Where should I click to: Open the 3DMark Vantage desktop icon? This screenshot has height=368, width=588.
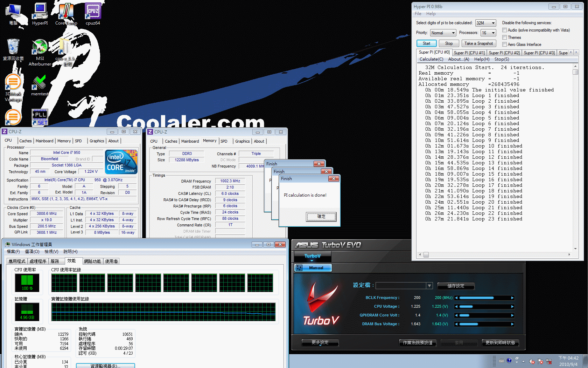tap(13, 88)
